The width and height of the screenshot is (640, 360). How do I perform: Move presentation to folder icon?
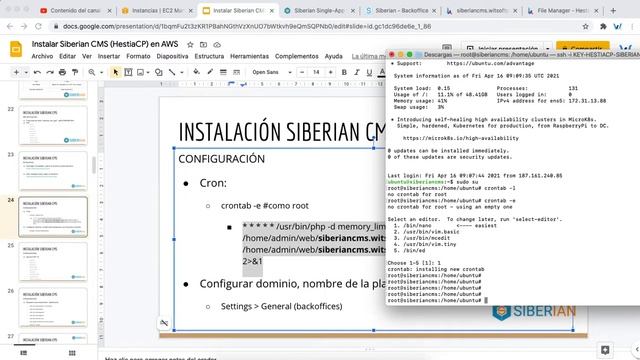point(203,44)
